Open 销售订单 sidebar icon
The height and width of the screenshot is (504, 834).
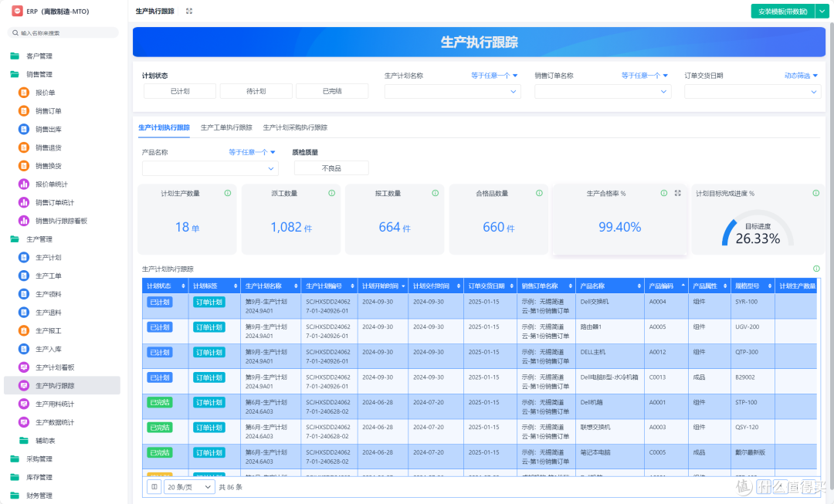24,111
